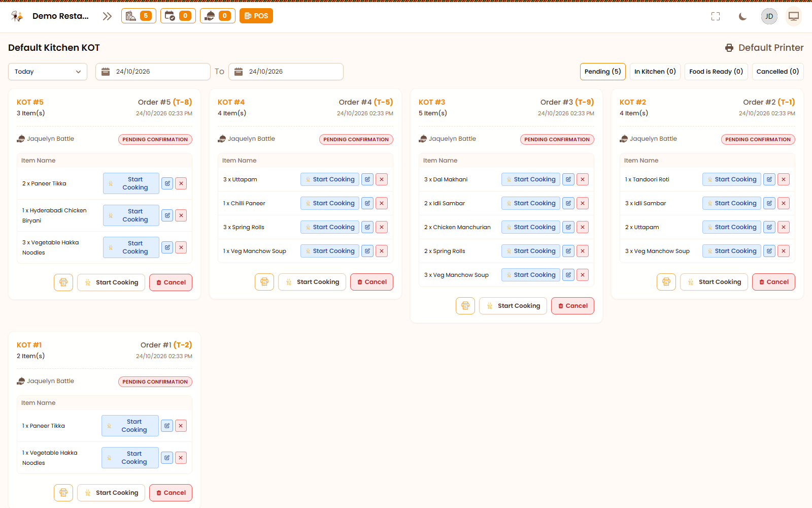Start cooking all items in KOT #2

(x=714, y=282)
